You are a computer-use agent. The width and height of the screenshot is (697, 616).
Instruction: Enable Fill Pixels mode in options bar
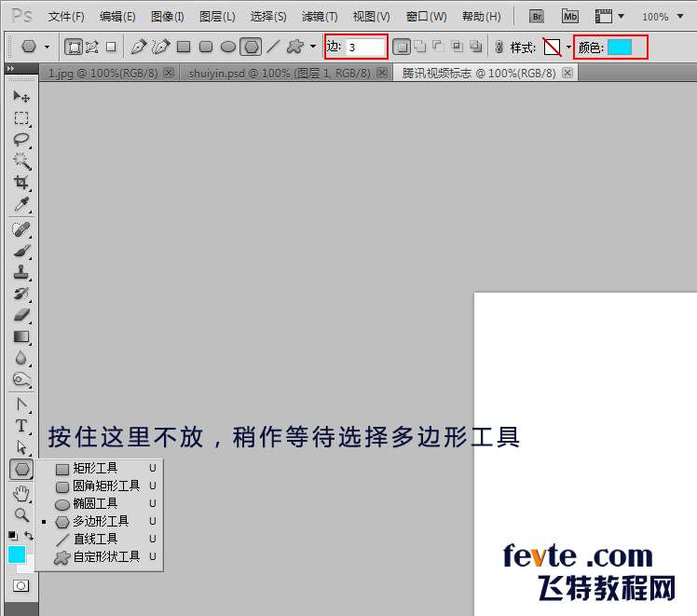click(x=111, y=47)
